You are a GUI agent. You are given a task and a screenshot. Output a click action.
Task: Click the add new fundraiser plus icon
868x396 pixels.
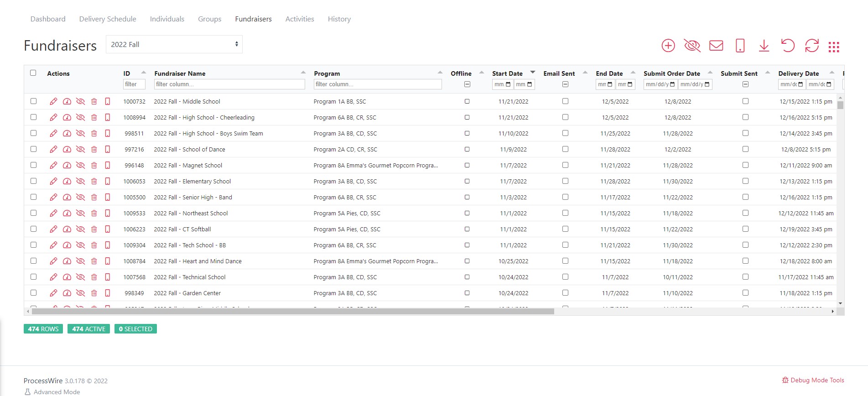[668, 46]
